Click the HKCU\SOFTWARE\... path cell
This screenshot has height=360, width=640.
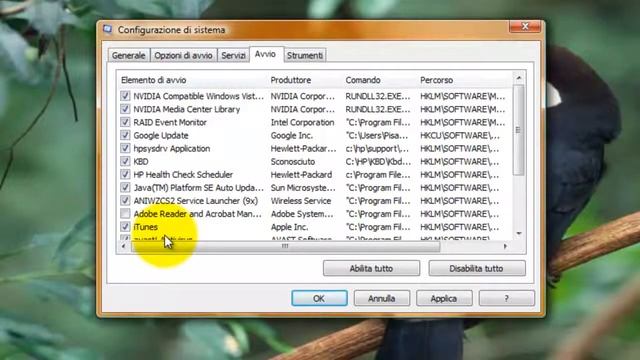pos(460,135)
